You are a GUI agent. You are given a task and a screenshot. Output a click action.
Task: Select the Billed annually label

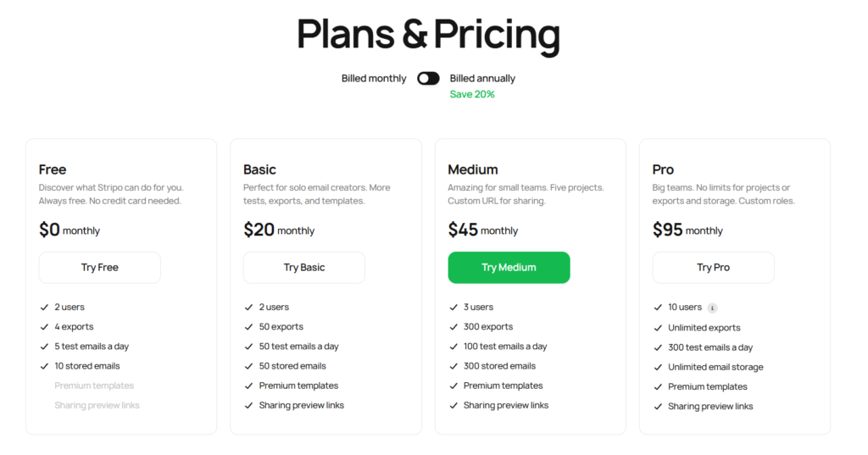[x=482, y=79]
